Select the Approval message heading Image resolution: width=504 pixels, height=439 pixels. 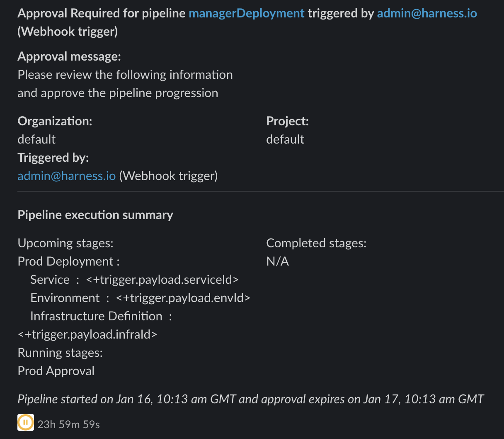tap(69, 56)
